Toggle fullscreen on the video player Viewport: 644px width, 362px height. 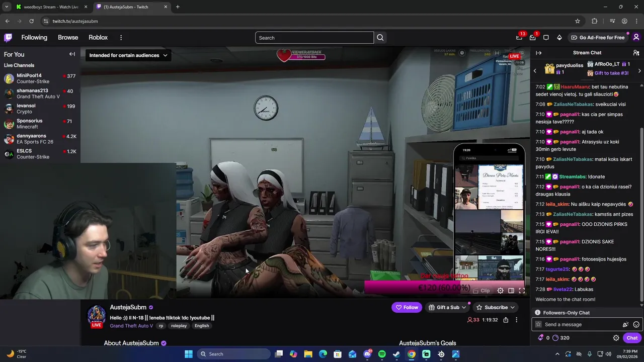click(x=522, y=291)
